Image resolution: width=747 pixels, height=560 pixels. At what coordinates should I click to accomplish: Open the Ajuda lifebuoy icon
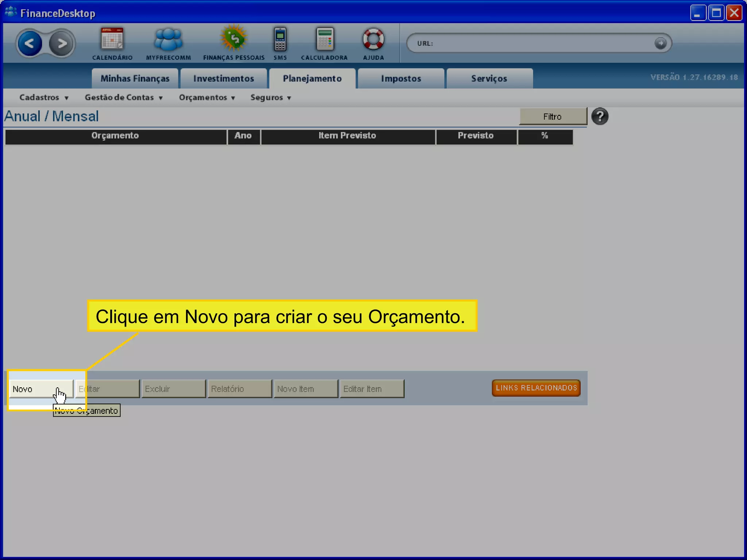click(373, 39)
